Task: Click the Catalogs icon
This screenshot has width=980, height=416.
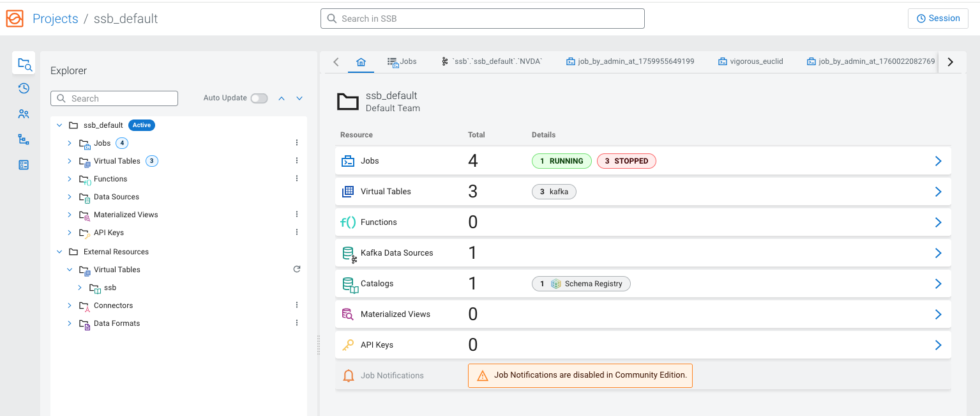Action: (x=350, y=284)
